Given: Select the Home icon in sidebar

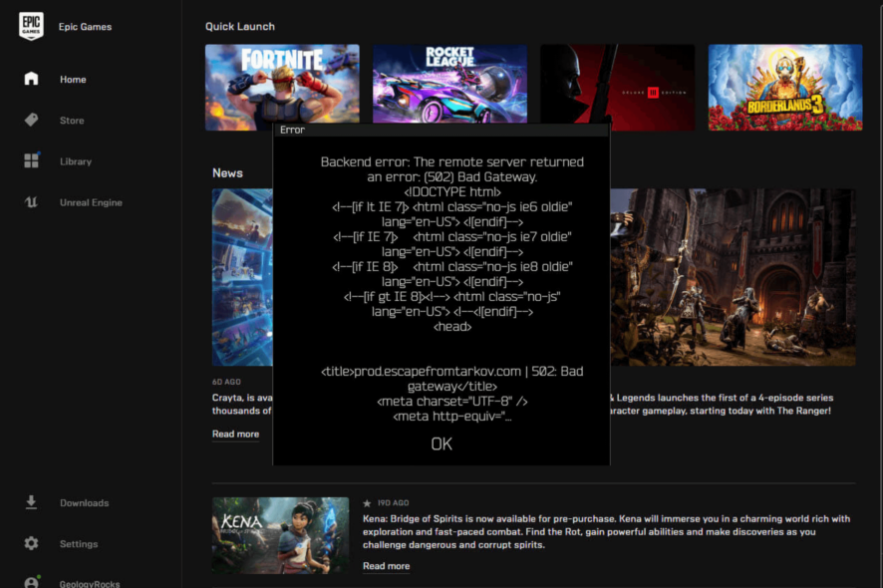Looking at the screenshot, I should point(31,79).
